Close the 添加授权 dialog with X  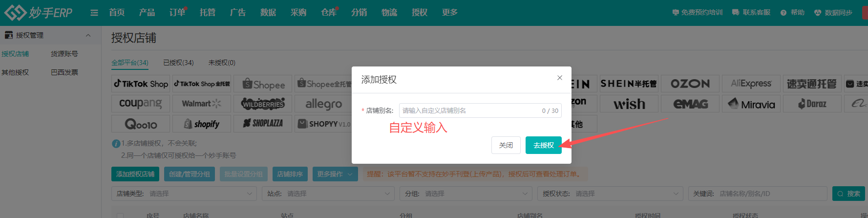click(x=560, y=78)
